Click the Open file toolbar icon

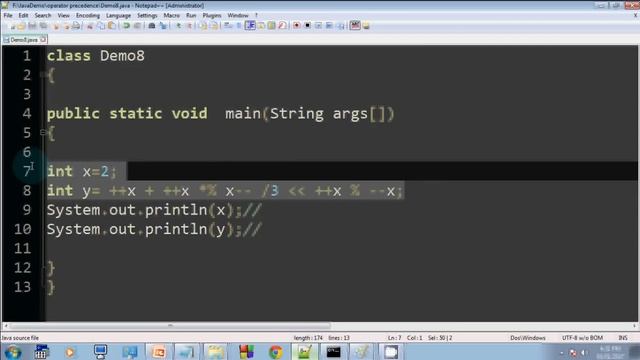coord(21,26)
